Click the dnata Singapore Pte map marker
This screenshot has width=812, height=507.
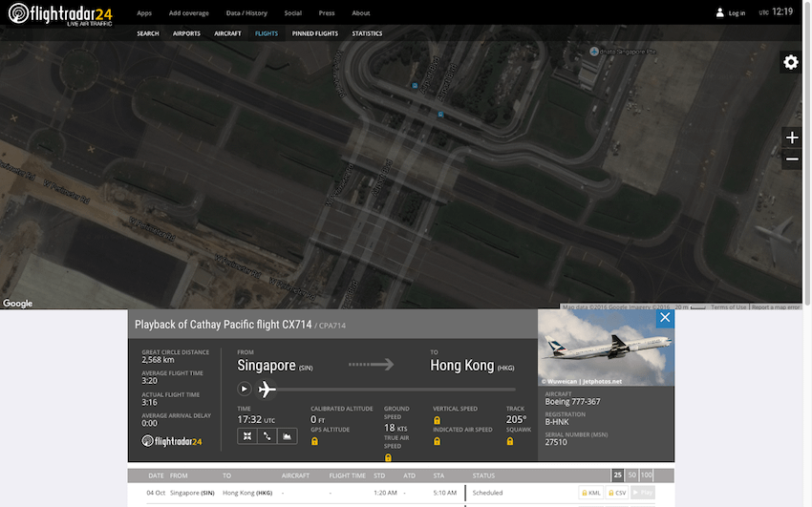(594, 52)
